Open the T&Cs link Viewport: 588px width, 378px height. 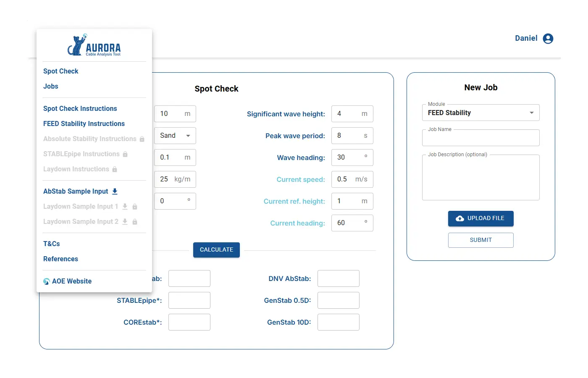[x=52, y=244]
